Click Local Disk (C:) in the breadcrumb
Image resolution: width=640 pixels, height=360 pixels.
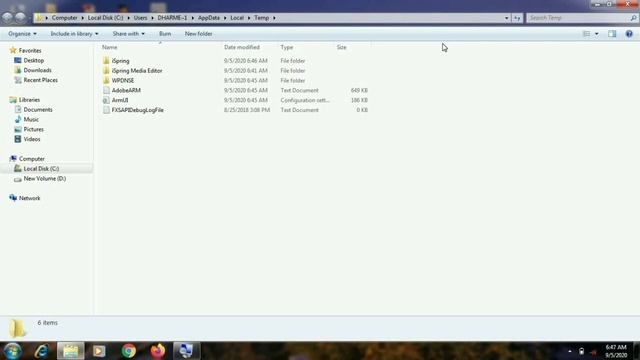pos(105,18)
